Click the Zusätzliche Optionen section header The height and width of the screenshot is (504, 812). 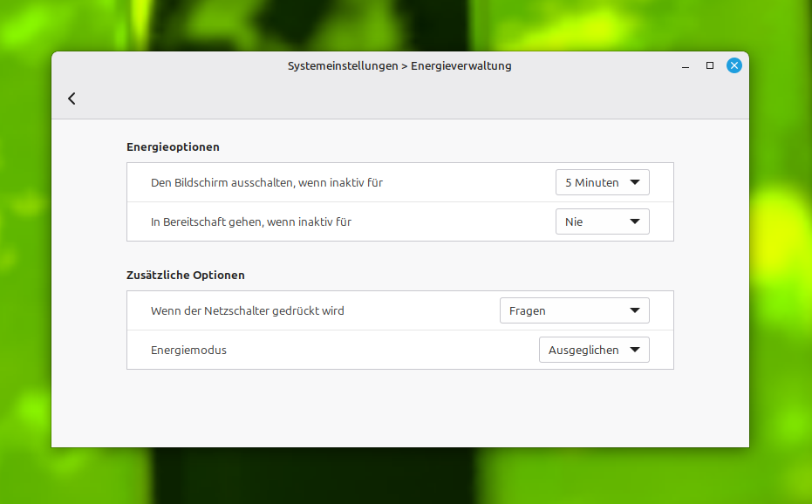[188, 275]
